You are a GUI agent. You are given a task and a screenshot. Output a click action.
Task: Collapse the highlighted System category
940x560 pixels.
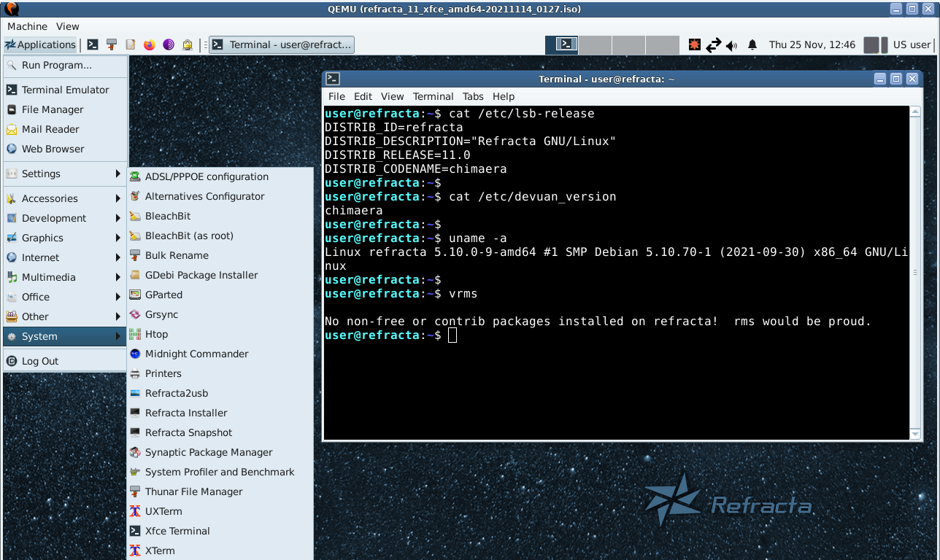point(65,336)
